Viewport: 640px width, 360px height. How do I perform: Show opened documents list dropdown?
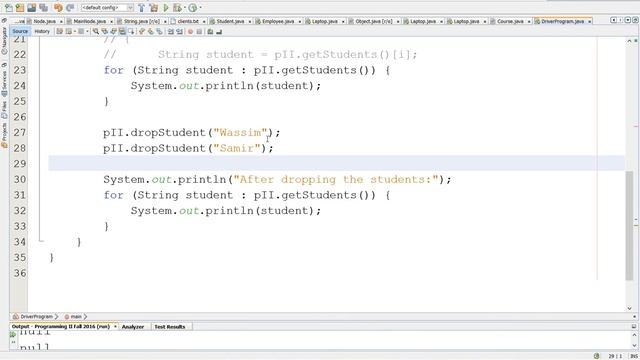coord(628,20)
